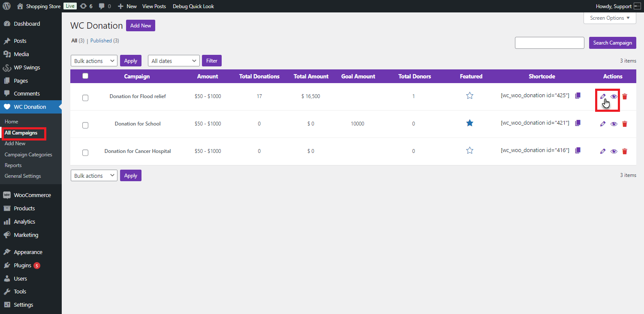This screenshot has height=314, width=644.
Task: Feature the Donation for Cancer Hospital campaign
Action: pos(469,150)
